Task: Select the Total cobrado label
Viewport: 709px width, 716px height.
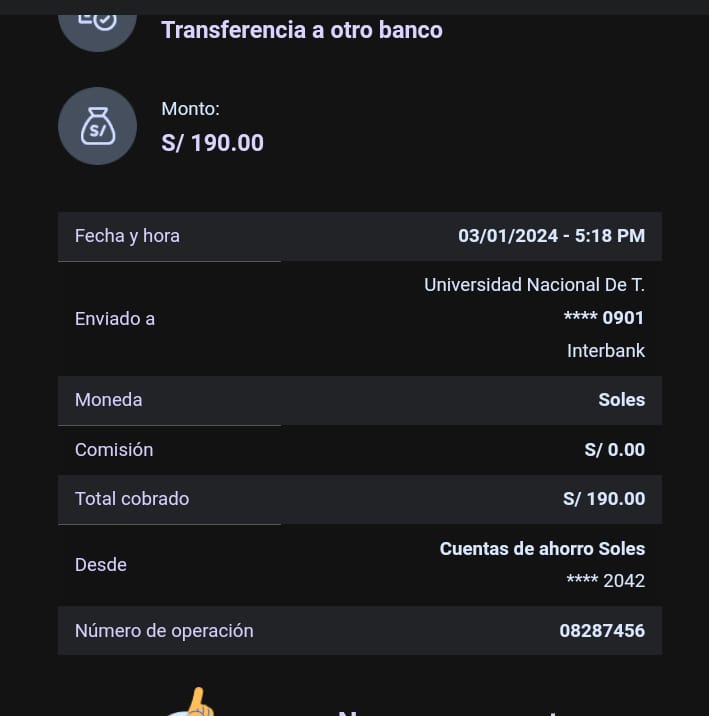Action: [132, 499]
